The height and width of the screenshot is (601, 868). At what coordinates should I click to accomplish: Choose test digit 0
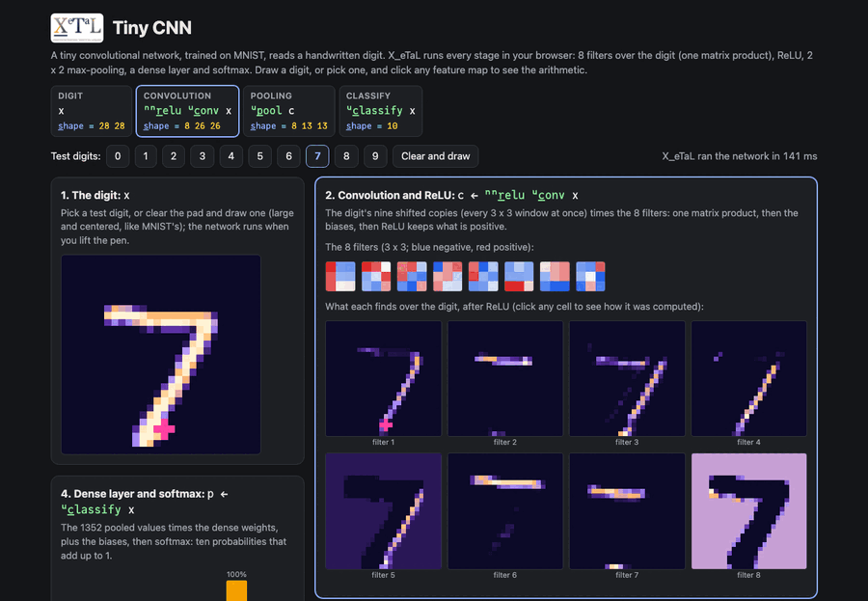click(118, 156)
